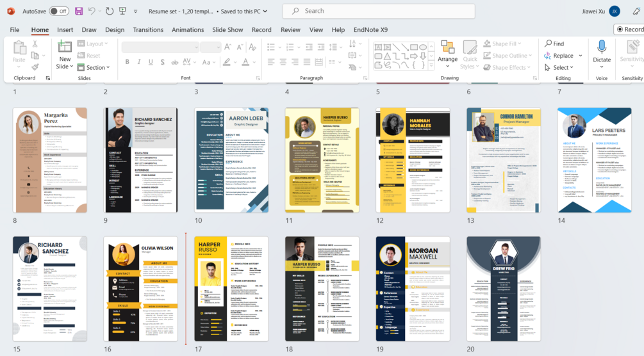Apply the font color
644x356 pixels.
click(245, 62)
